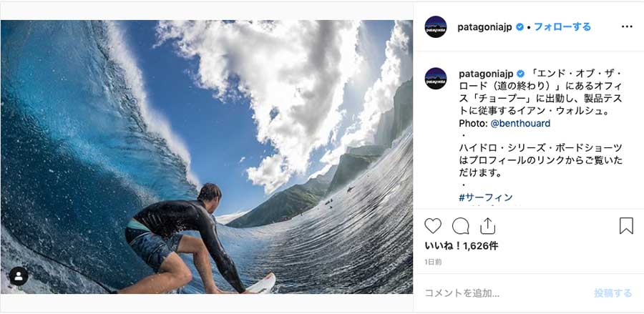Show tagged people icon on photo

coord(19,276)
